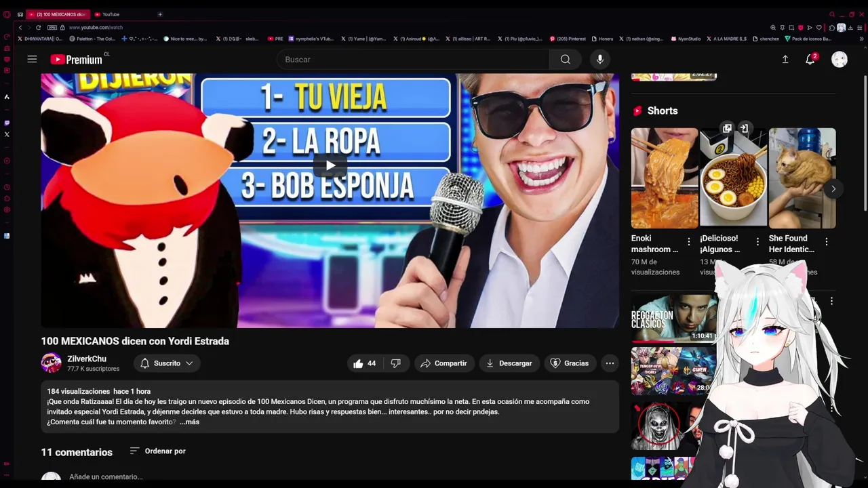Open the notifications bell
The width and height of the screenshot is (868, 488).
(810, 60)
